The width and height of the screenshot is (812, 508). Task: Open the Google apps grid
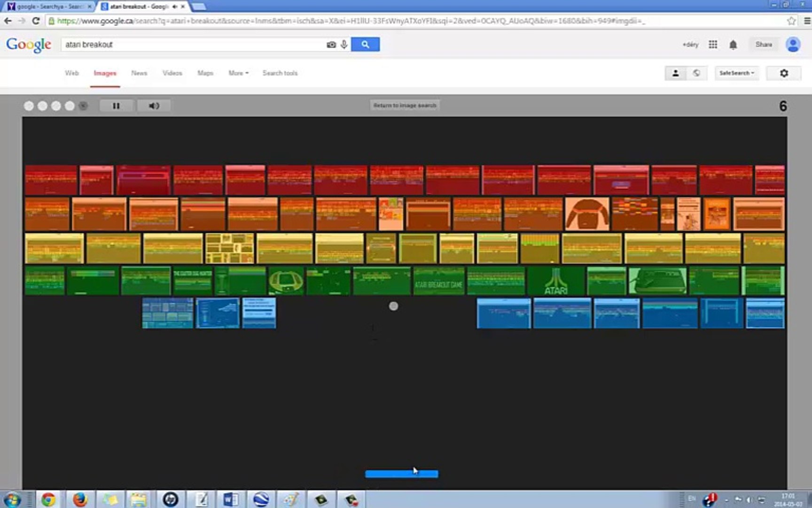point(713,44)
